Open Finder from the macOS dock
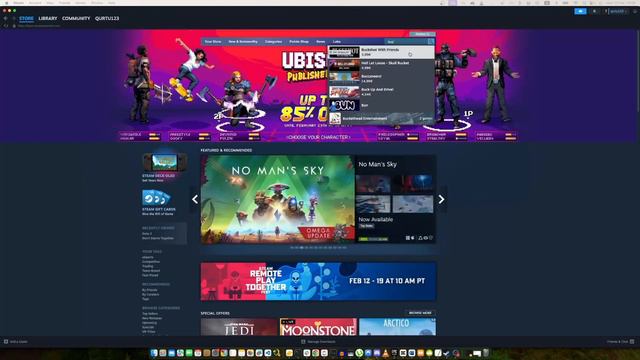This screenshot has height=360, width=640. point(154,353)
